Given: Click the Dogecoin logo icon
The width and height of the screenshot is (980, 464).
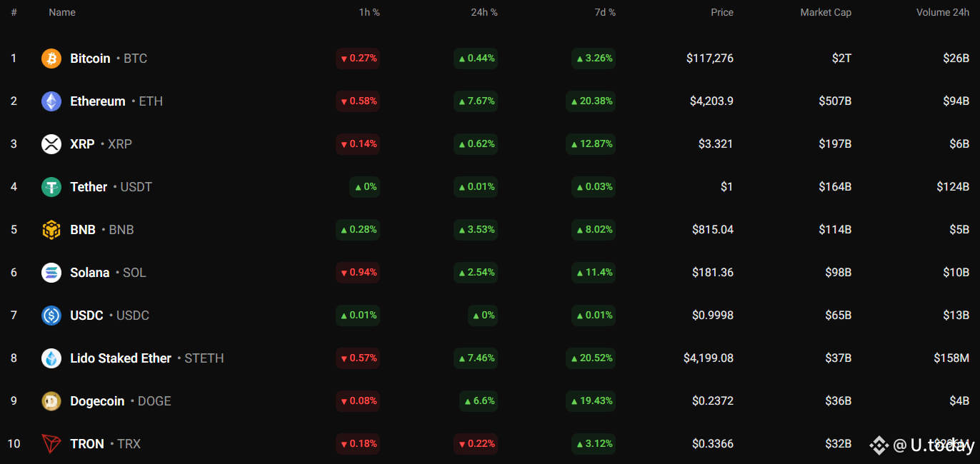Looking at the screenshot, I should point(51,401).
